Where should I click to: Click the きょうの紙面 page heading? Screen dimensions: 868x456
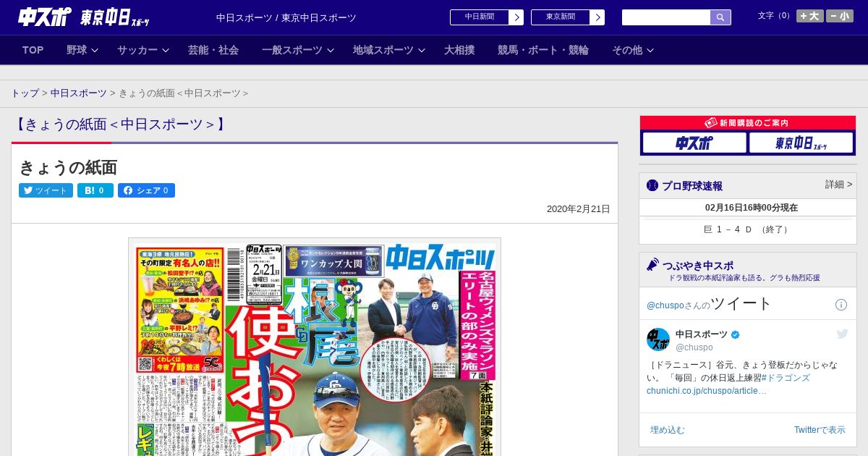(x=68, y=168)
